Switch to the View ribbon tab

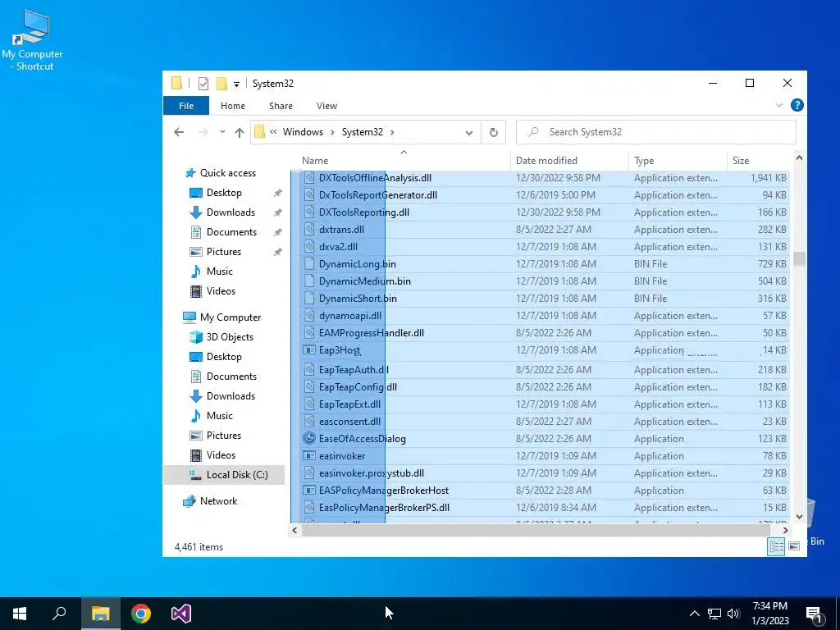[326, 106]
